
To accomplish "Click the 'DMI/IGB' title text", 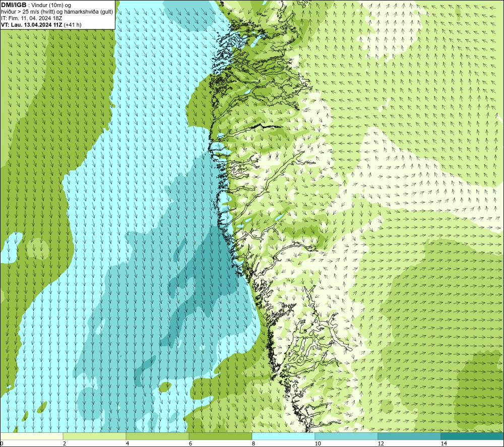I will click(x=14, y=5).
